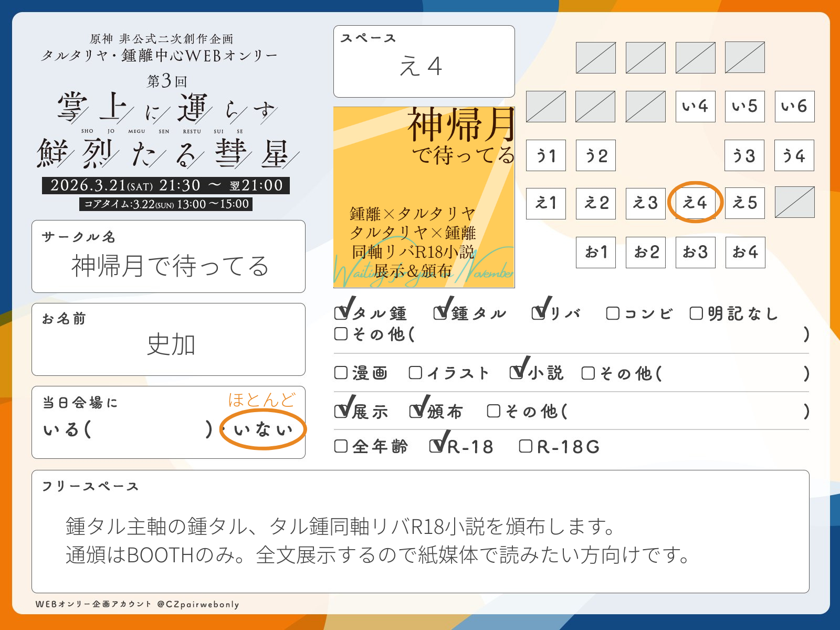Select the circled いない option
This screenshot has width=840, height=630.
(262, 430)
